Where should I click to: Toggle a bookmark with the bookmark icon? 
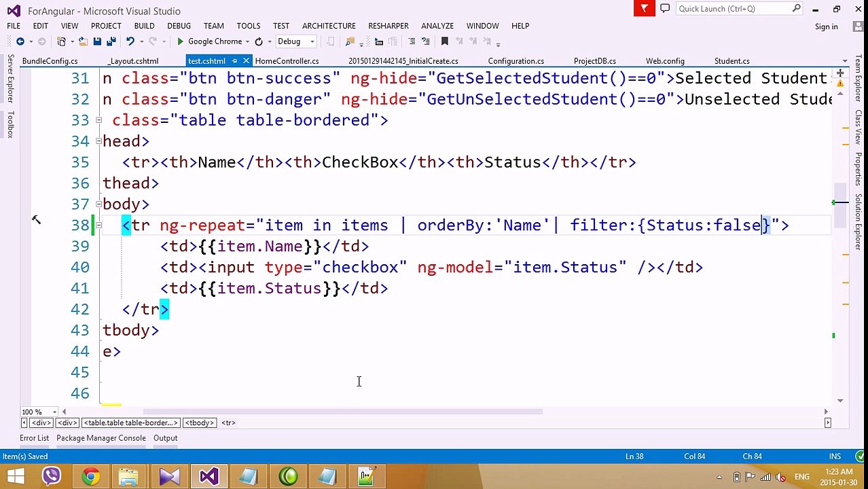tap(445, 41)
